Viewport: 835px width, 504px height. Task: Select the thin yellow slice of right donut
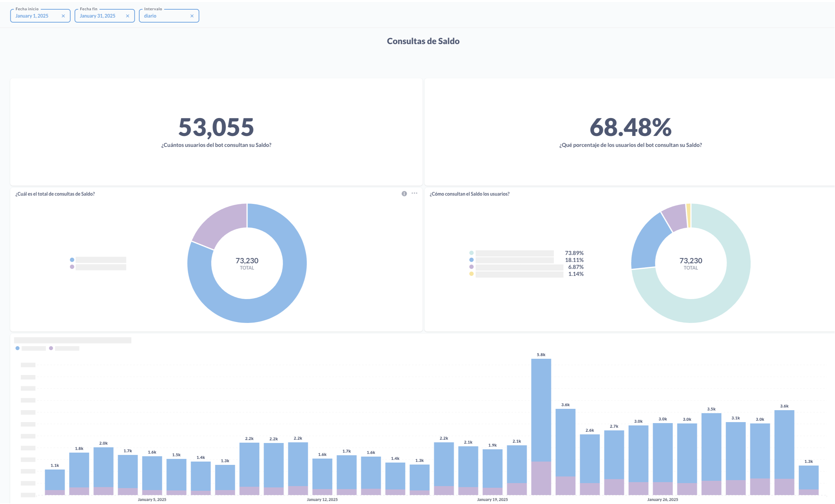(x=689, y=216)
